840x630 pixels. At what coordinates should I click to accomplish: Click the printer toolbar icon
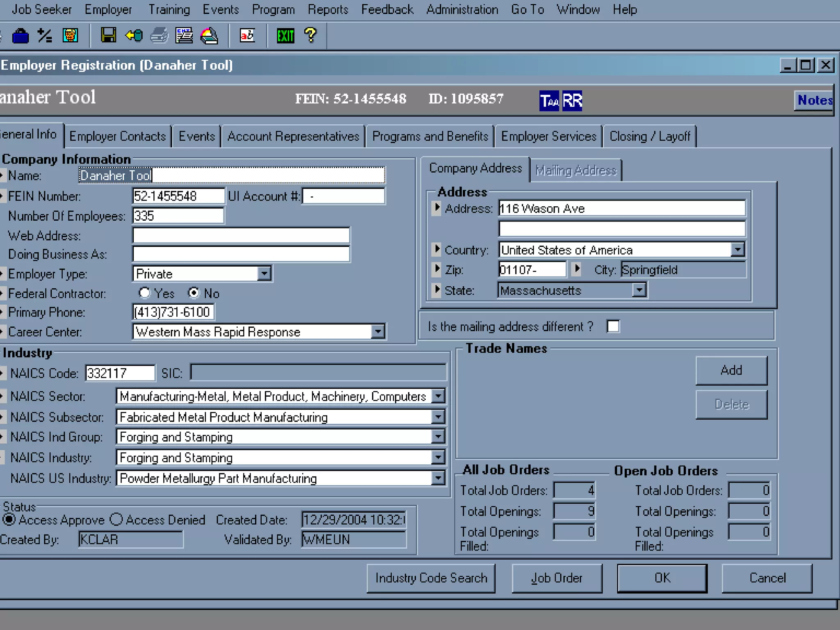pyautogui.click(x=159, y=36)
